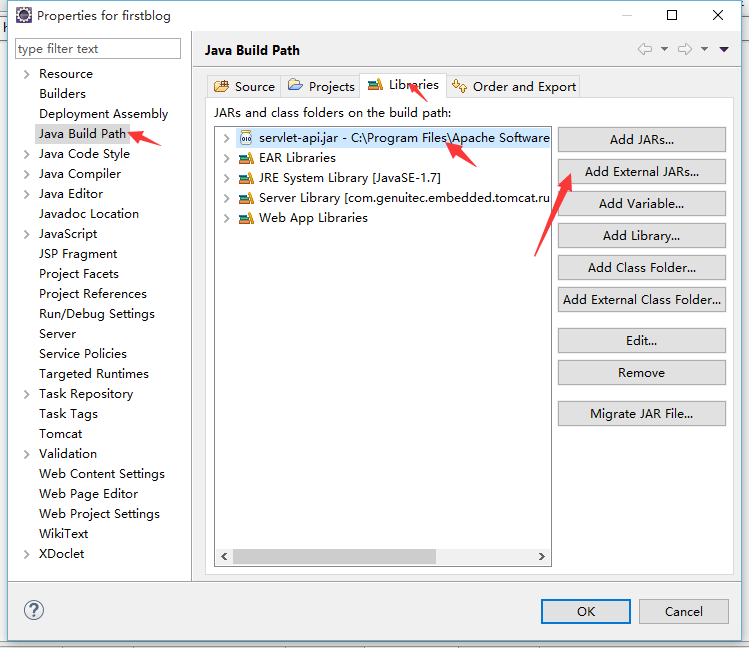
Task: Select Targeted Runtimes
Action: pyautogui.click(x=94, y=374)
